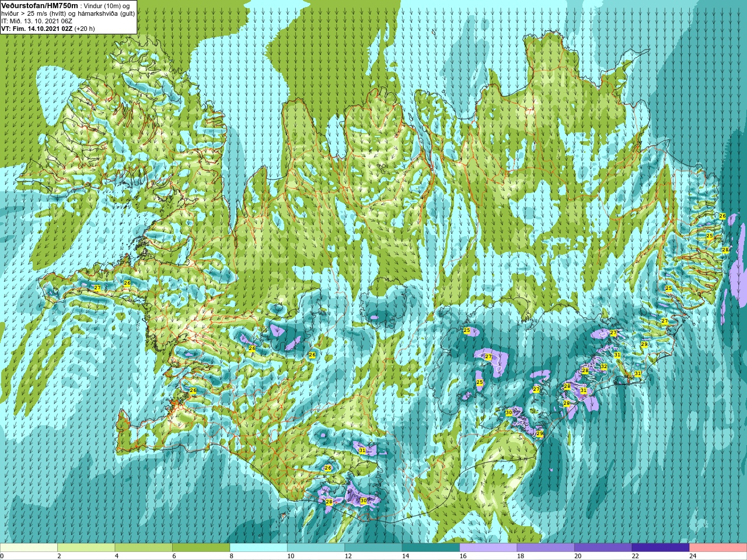
Task: Select the 10–12 m/s turquoise swatch
Action: click(316, 548)
